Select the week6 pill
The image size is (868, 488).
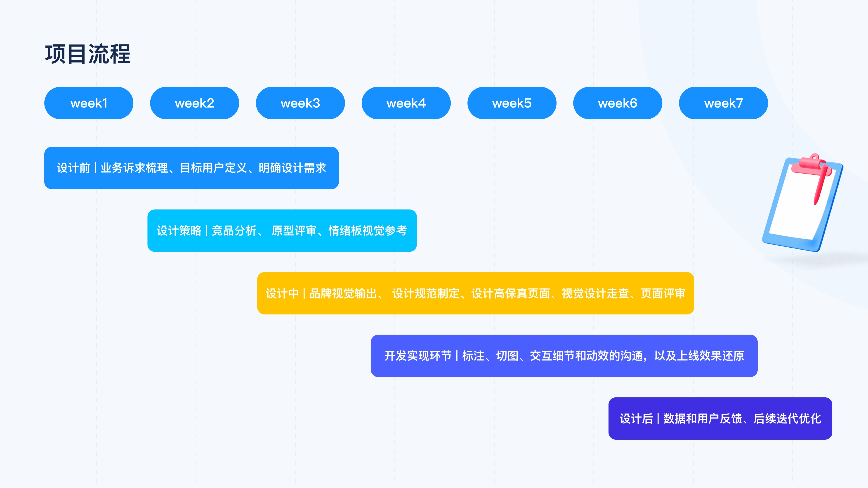click(618, 103)
